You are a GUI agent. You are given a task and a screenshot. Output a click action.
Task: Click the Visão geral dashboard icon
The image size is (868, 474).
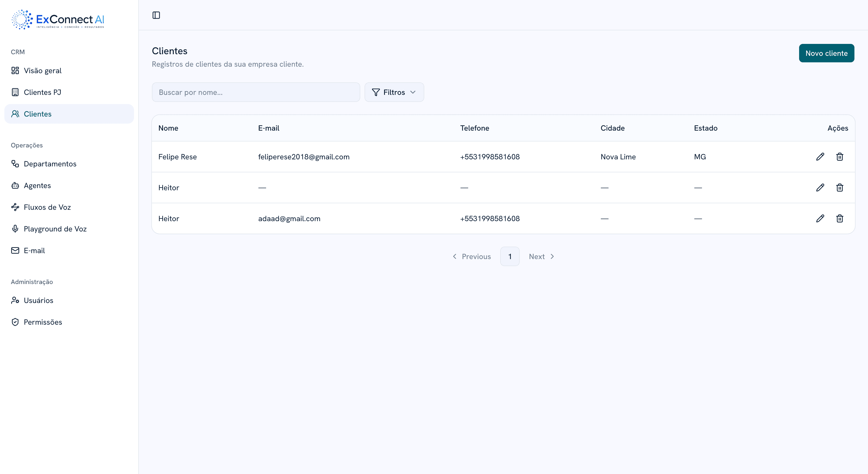[x=15, y=70]
